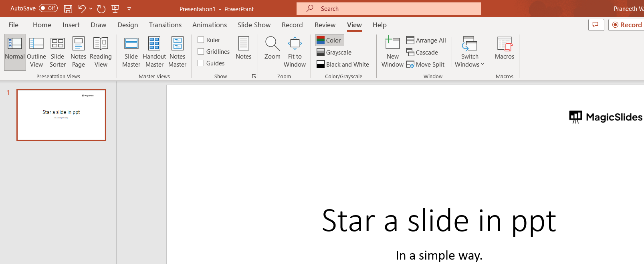Fit slide to window
The width and height of the screenshot is (644, 264).
(295, 52)
